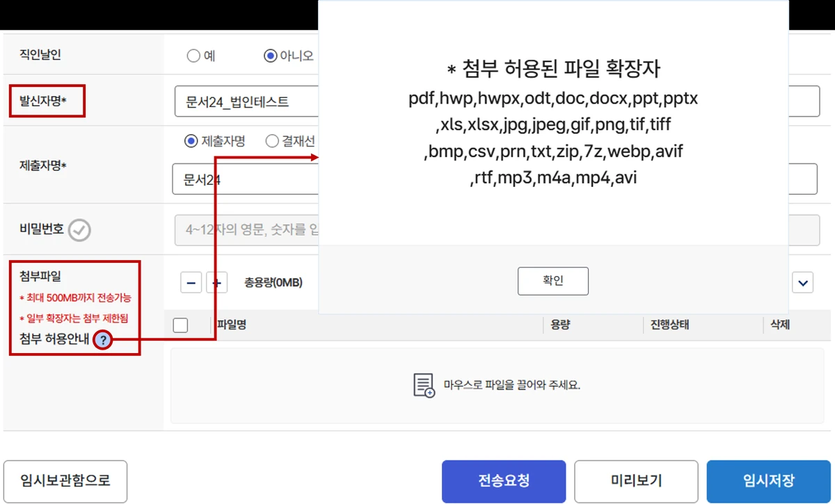Click the 총용량(0MB) label
Screen dimensions: 835x504
coord(273,282)
